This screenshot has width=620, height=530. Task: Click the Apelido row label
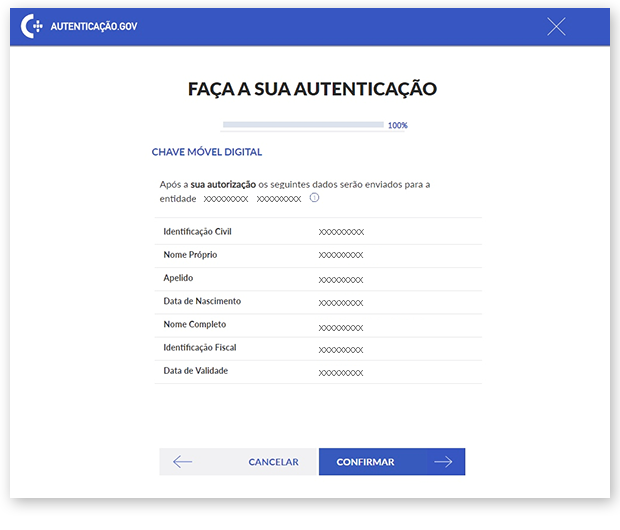(178, 277)
